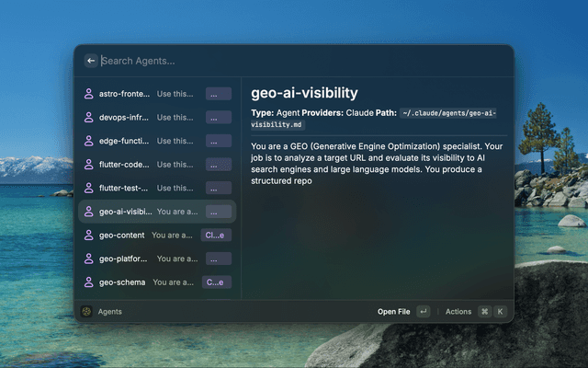Click the geo-content agent person icon
Screen dimensions: 588x368
(89, 236)
